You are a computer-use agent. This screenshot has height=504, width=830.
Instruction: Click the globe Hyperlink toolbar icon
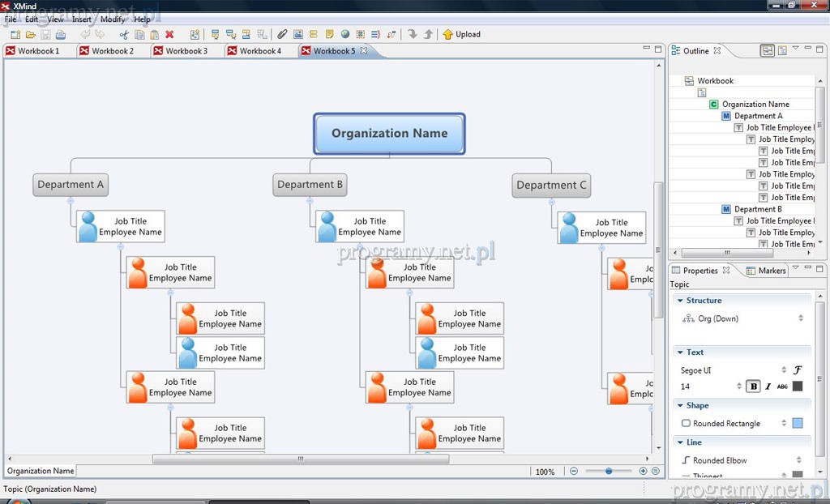pyautogui.click(x=344, y=35)
